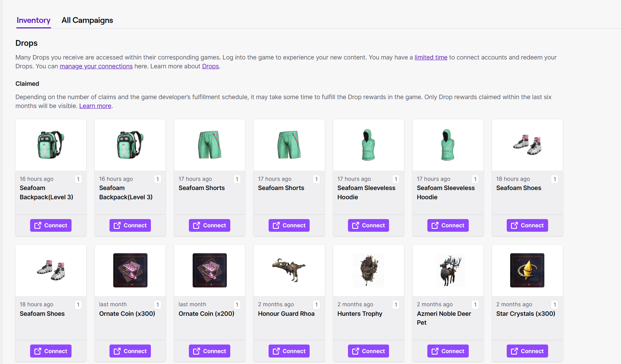The width and height of the screenshot is (621, 364).
Task: Click Connect on the second Seafoam Backpack card
Action: (x=130, y=225)
